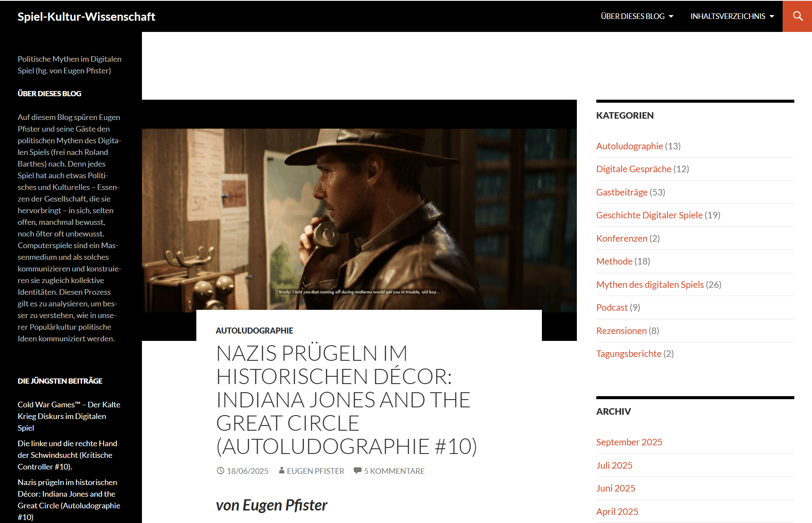This screenshot has width=812, height=523.
Task: Click the author person icon
Action: 281,471
